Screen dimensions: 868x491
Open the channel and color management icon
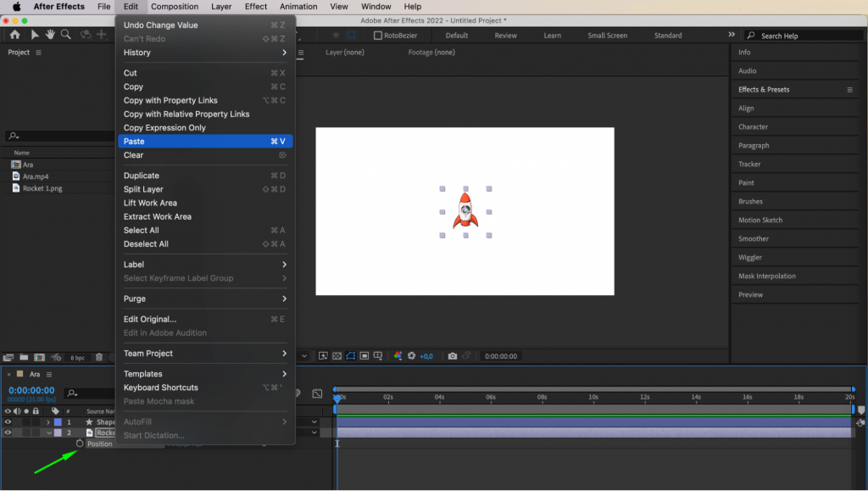[398, 356]
